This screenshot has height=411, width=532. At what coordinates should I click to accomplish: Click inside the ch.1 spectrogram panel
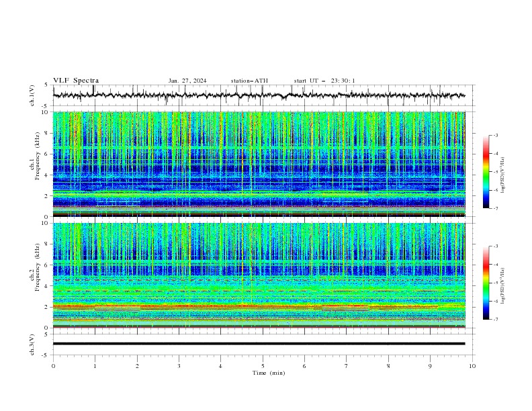pos(259,164)
